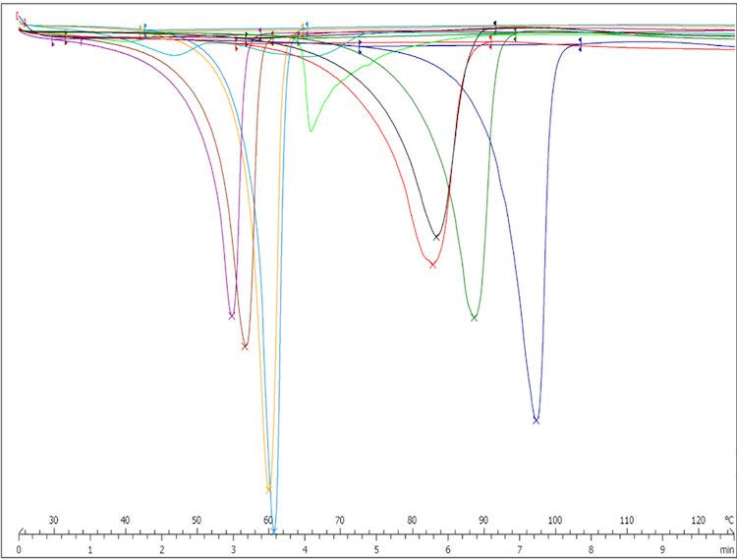Click the X marker at the blue curve's peak

537,420
